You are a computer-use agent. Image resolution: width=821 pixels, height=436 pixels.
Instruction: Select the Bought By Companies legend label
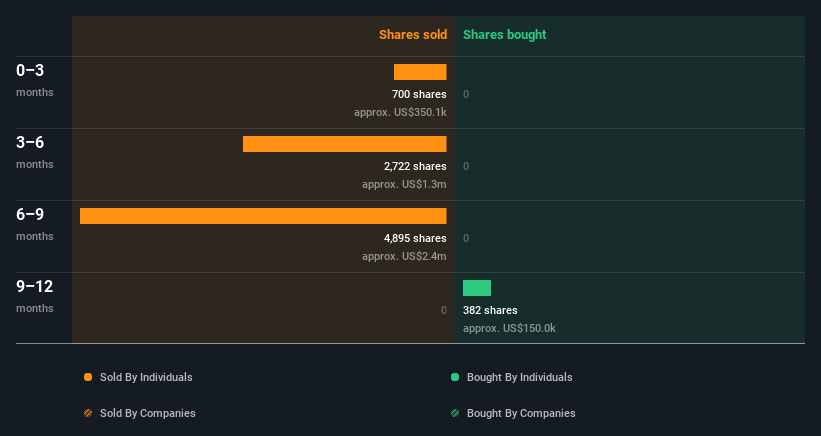521,413
